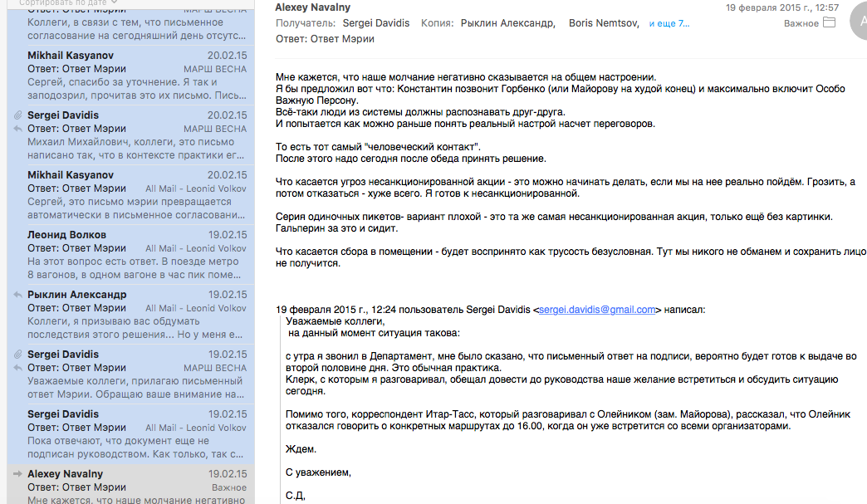The image size is (867, 504).
Task: Click reply arrow on Sergei Davidis 20.02.15 message
Action: coord(17,129)
